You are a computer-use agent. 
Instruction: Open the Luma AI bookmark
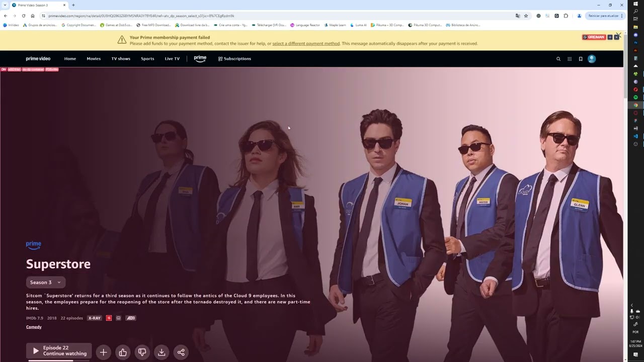pyautogui.click(x=358, y=25)
